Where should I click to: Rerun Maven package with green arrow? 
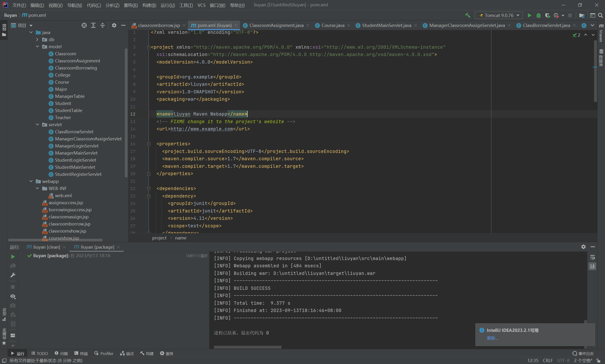(x=13, y=256)
